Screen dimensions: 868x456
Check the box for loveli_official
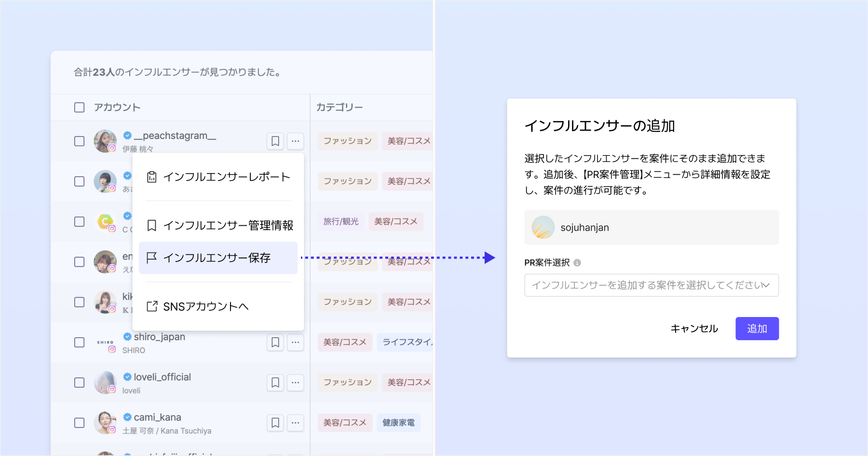[x=80, y=383]
